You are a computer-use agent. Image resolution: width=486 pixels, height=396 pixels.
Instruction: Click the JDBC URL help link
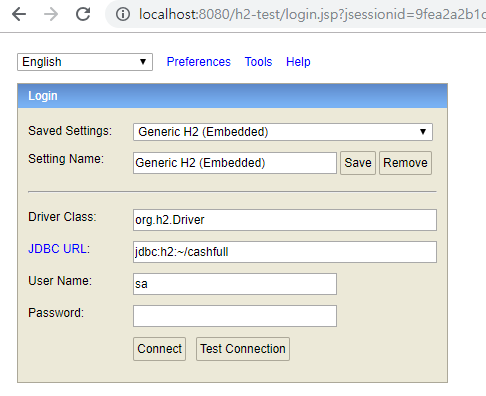59,249
